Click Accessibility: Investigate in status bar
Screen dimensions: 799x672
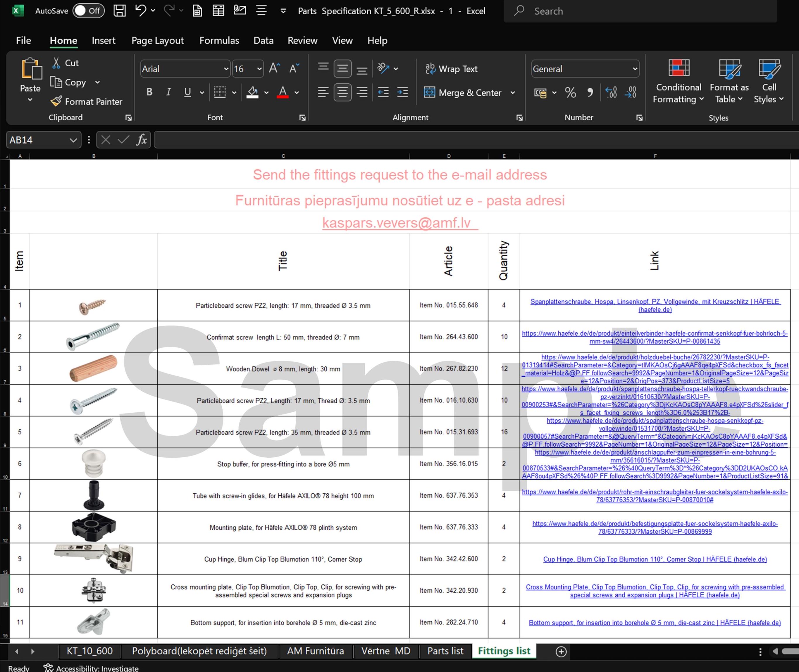click(91, 668)
